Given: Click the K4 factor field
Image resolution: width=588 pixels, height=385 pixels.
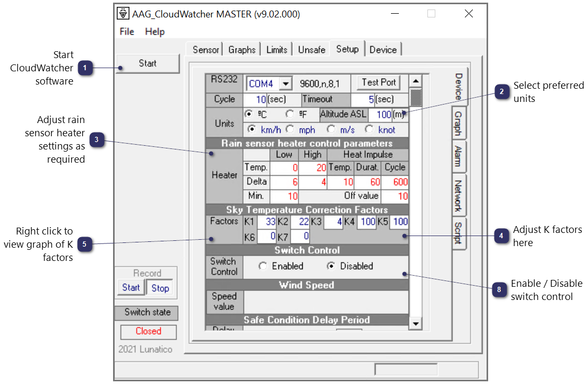Looking at the screenshot, I should pyautogui.click(x=366, y=222).
